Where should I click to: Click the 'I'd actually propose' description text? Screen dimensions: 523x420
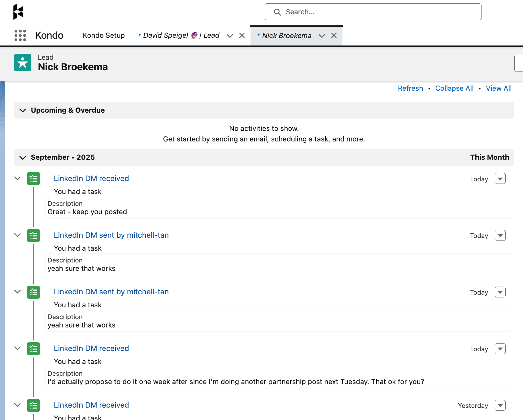click(236, 382)
